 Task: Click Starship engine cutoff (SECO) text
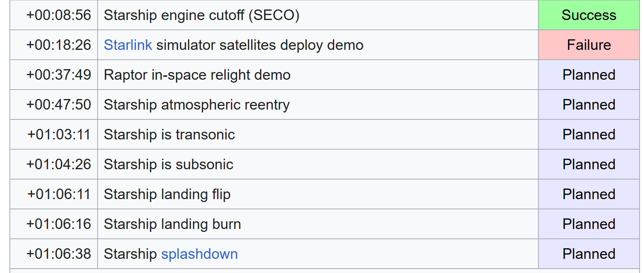[x=201, y=15]
